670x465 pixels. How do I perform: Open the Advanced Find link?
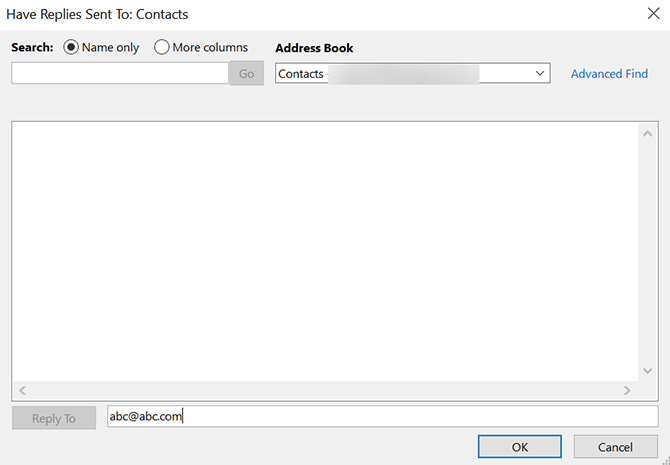click(609, 73)
